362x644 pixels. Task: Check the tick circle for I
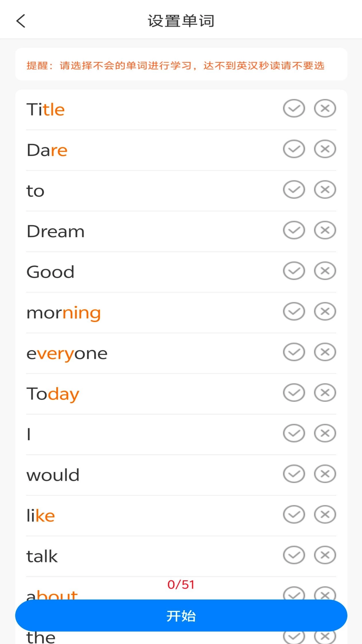pyautogui.click(x=294, y=433)
